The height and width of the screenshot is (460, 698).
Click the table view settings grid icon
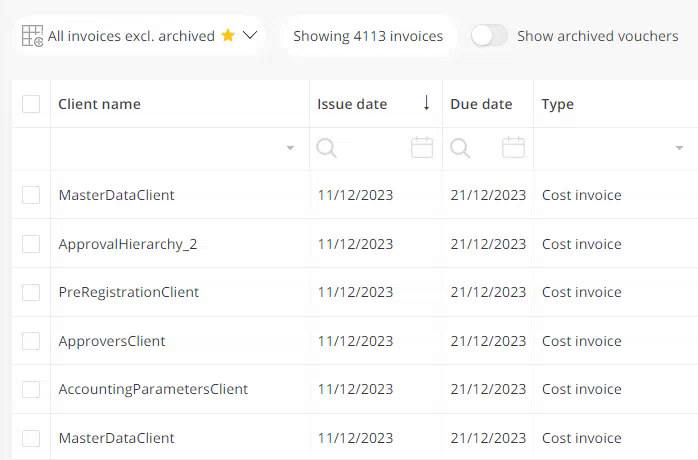tap(32, 36)
